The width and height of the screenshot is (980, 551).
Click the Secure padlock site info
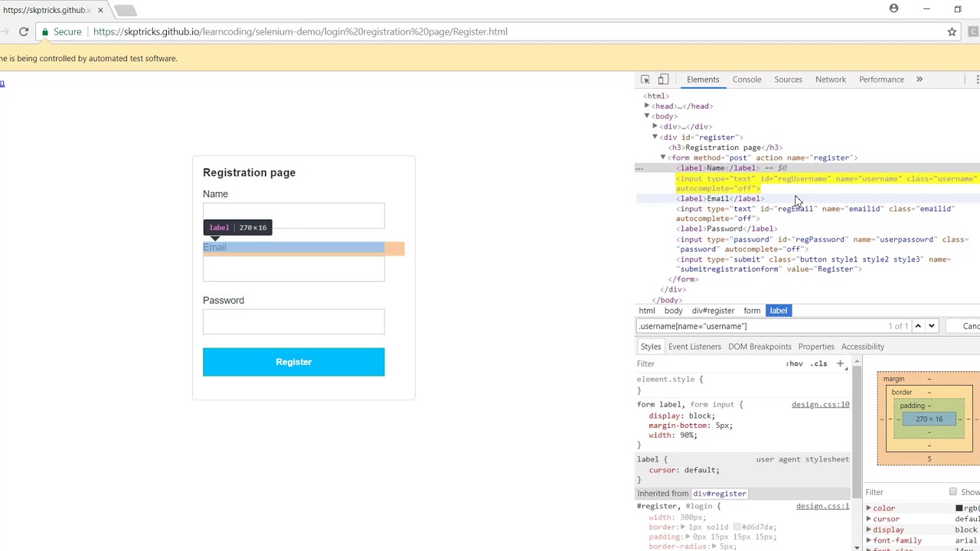pyautogui.click(x=62, y=31)
